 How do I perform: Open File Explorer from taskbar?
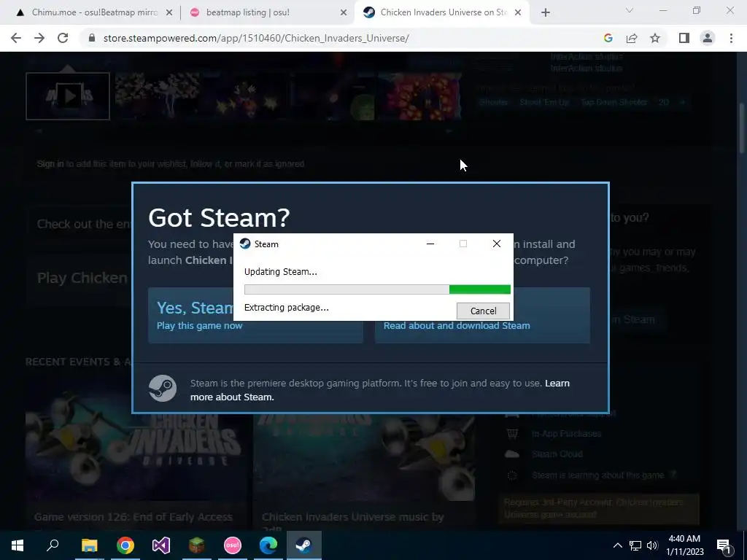coord(89,545)
